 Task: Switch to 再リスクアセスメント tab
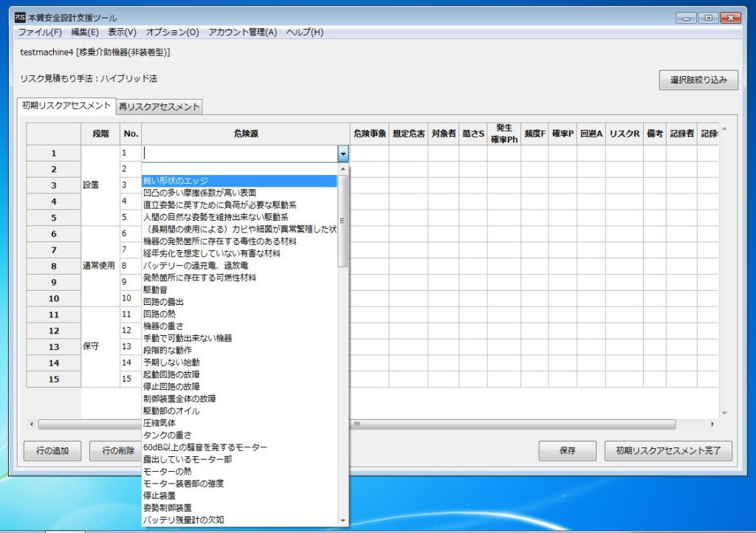(x=159, y=106)
